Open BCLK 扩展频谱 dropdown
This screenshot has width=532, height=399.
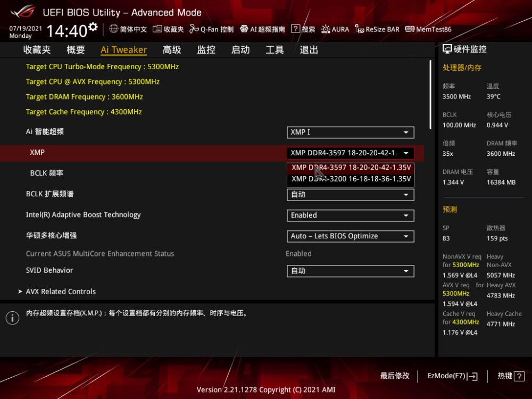click(x=351, y=195)
